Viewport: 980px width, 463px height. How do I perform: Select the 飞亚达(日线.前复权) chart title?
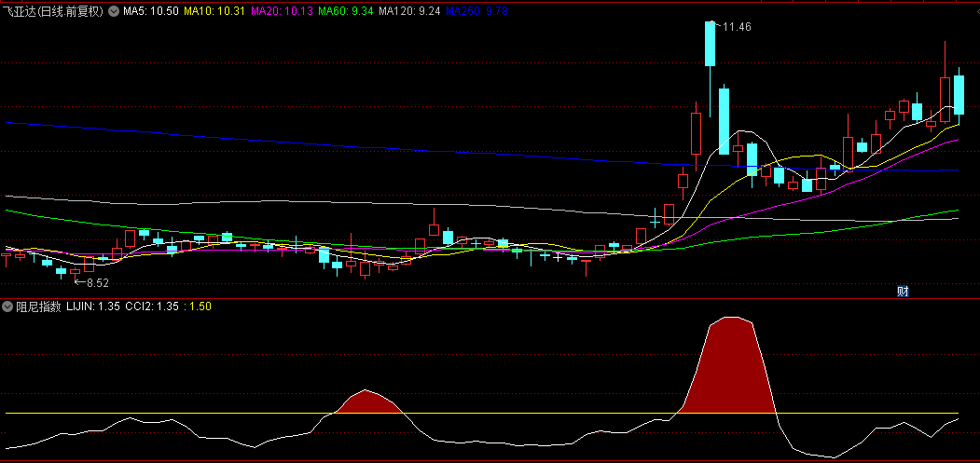54,10
